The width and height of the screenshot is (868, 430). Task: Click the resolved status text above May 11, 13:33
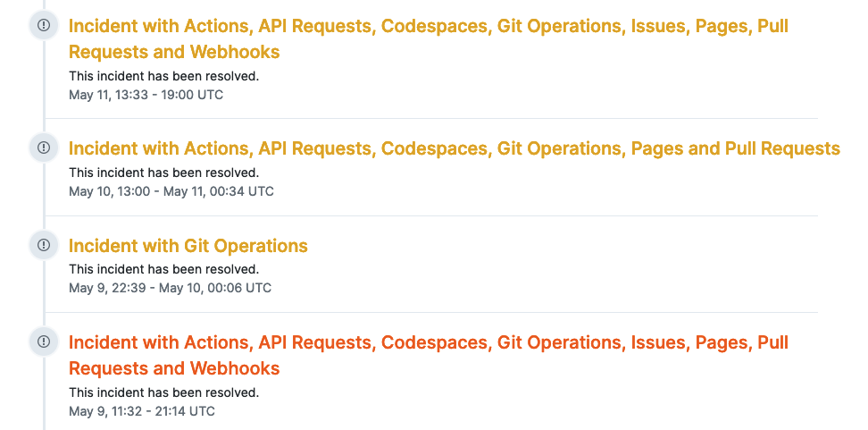[163, 76]
